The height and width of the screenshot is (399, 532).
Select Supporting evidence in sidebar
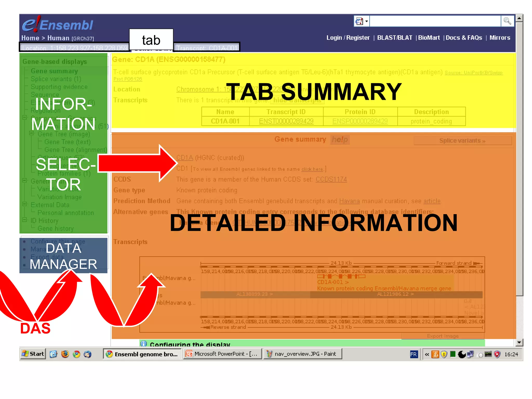(59, 87)
